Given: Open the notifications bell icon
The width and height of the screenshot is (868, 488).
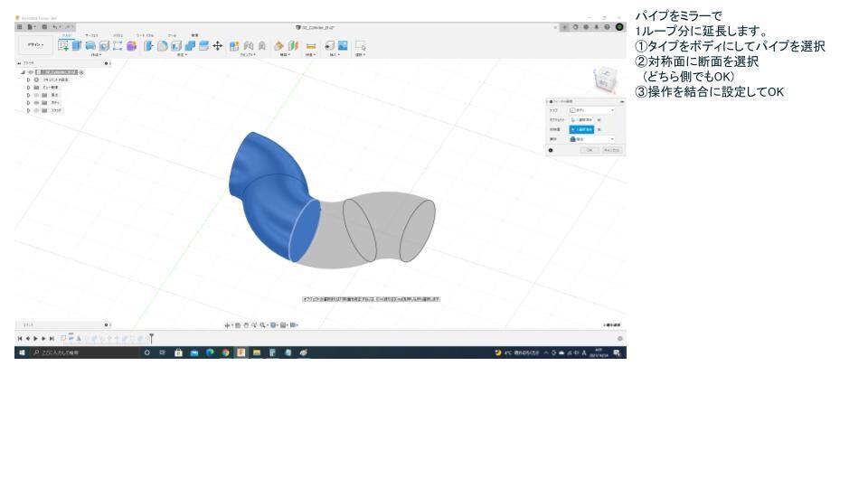Looking at the screenshot, I should click(x=596, y=27).
